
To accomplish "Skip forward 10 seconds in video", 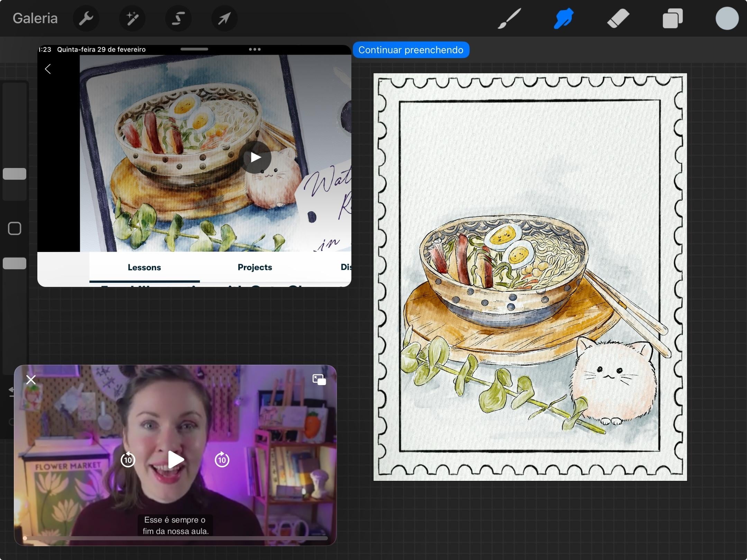I will [222, 459].
